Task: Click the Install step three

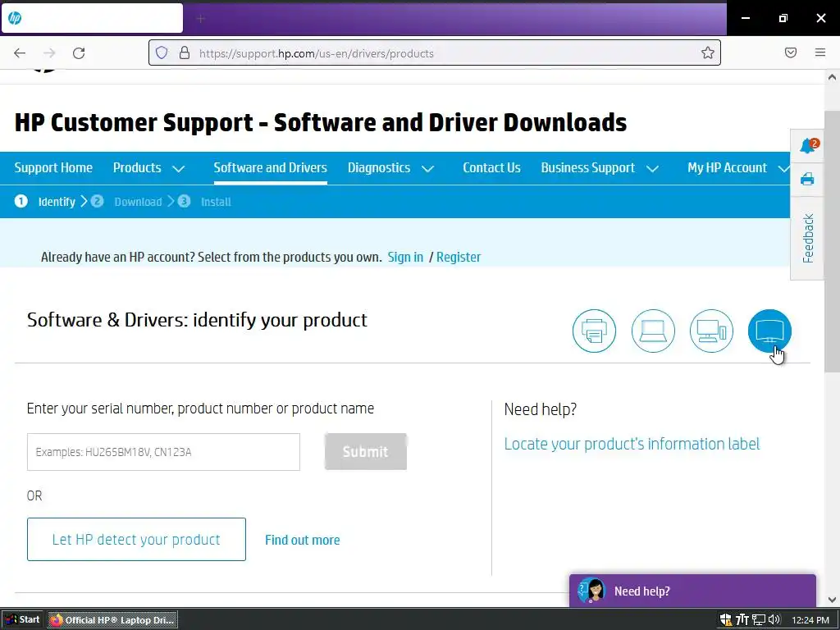Action: [204, 202]
